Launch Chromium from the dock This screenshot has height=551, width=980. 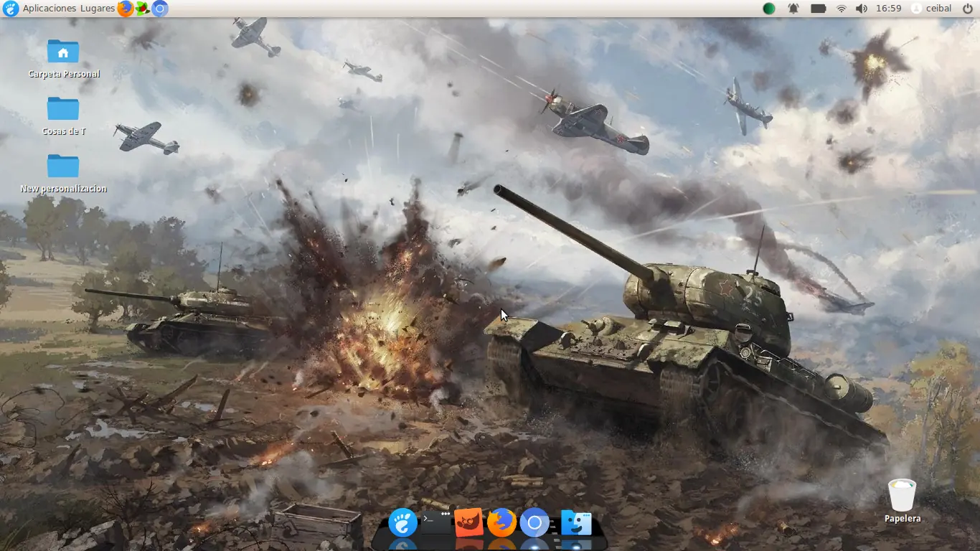click(534, 523)
